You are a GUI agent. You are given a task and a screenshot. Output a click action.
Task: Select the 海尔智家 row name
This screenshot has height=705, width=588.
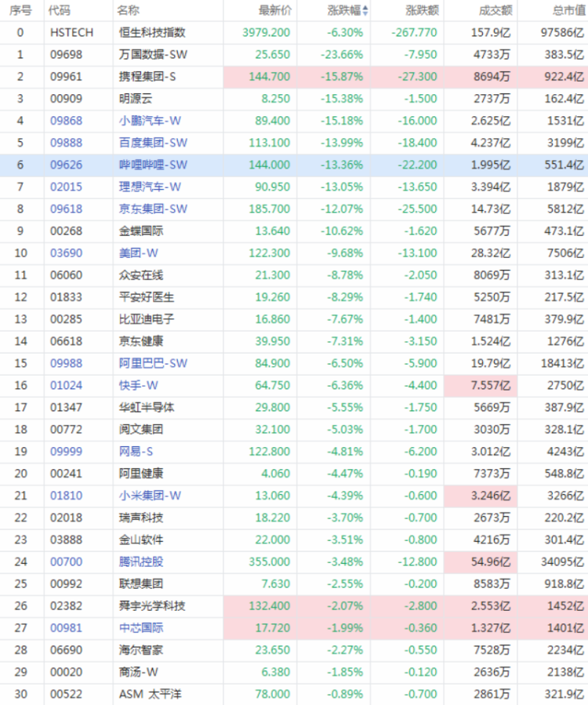click(x=140, y=650)
